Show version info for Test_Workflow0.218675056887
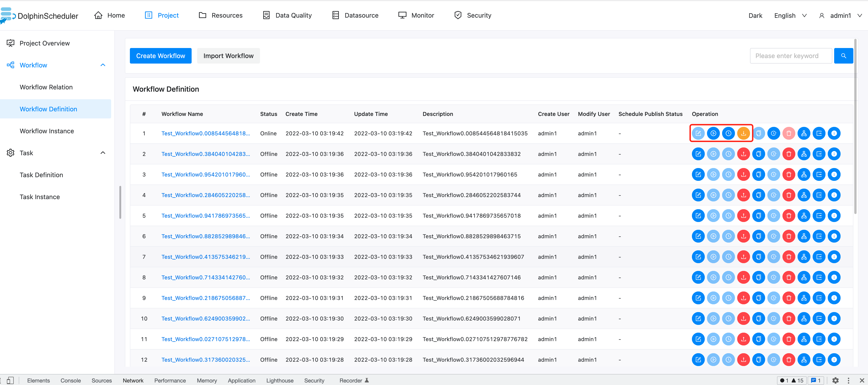This screenshot has height=385, width=868. [x=834, y=298]
